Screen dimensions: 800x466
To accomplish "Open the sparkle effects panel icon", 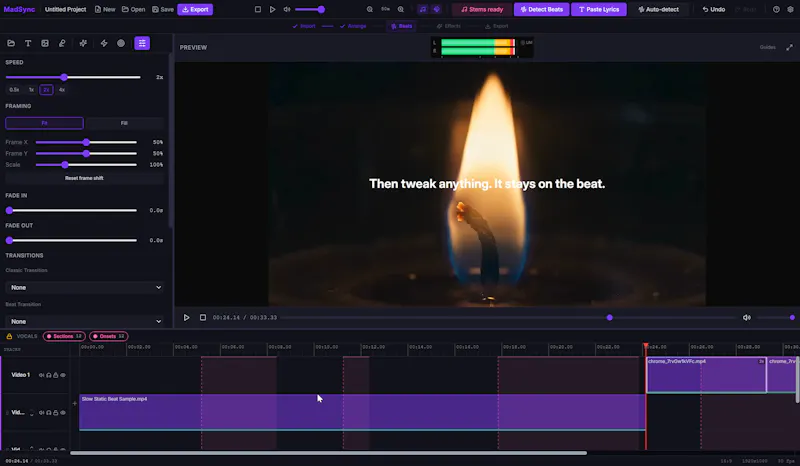I will (83, 43).
